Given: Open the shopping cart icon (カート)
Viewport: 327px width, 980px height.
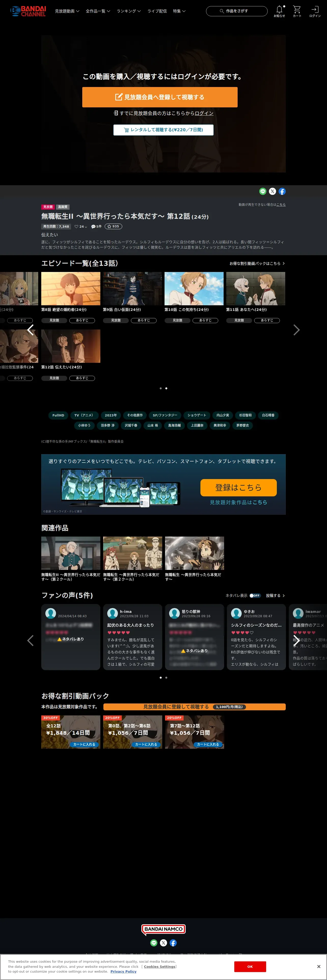Looking at the screenshot, I should [297, 11].
